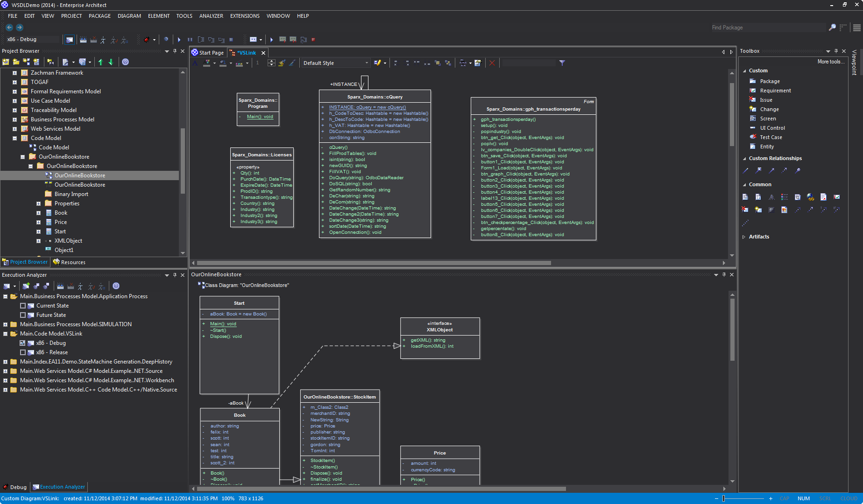Select the Hyperlink globe tool in Common

[x=810, y=197]
